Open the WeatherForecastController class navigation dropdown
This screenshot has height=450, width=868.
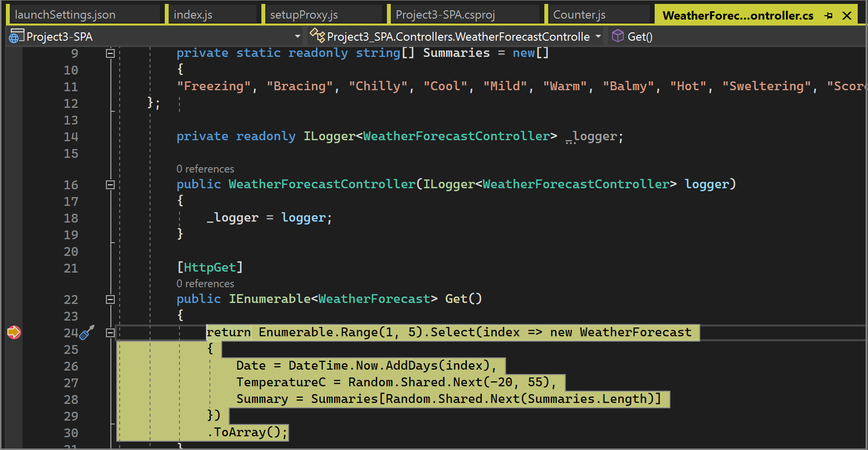point(598,36)
